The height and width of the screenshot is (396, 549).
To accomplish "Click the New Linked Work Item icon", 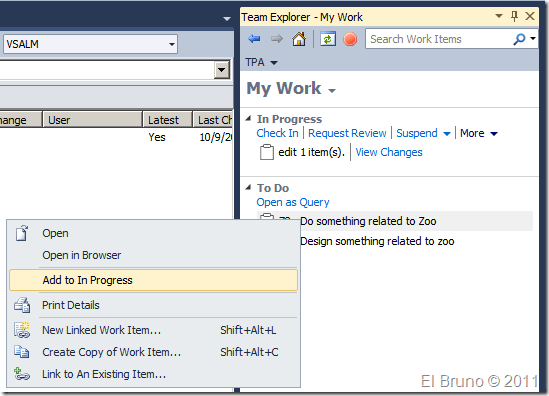I will coord(22,330).
